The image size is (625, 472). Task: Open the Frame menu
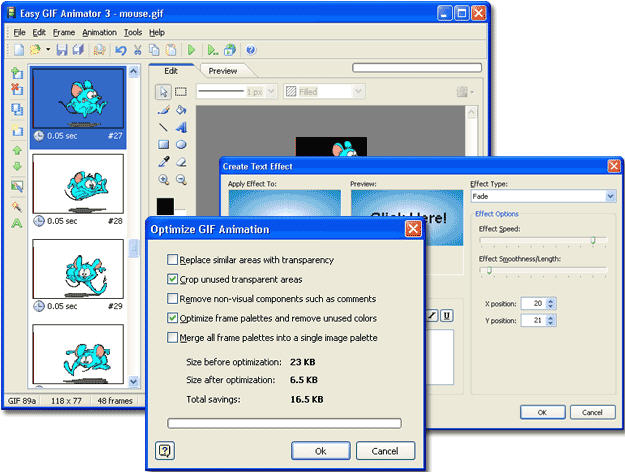pyautogui.click(x=64, y=32)
